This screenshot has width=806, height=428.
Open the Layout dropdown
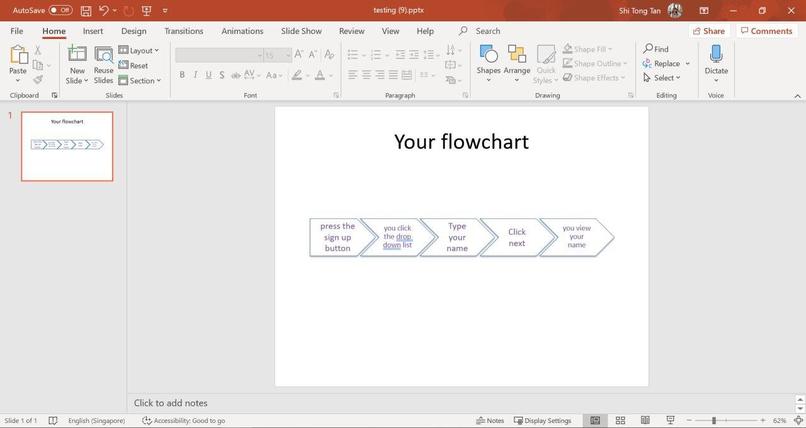click(x=139, y=50)
